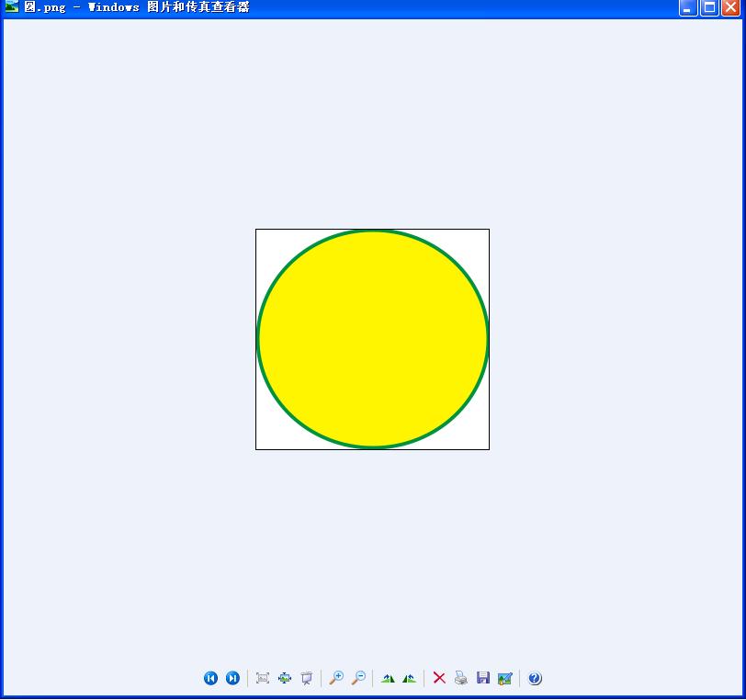Print the image using printer icon
This screenshot has height=700, width=746.
coord(461,678)
